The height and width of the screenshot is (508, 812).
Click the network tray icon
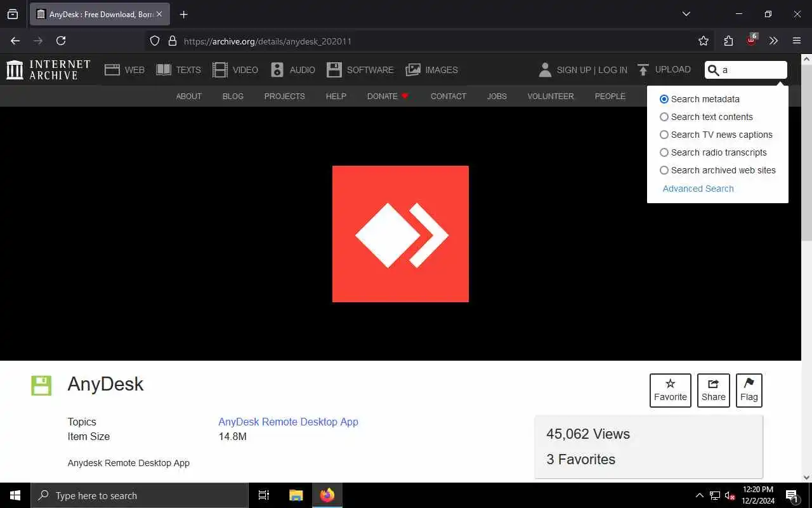715,495
